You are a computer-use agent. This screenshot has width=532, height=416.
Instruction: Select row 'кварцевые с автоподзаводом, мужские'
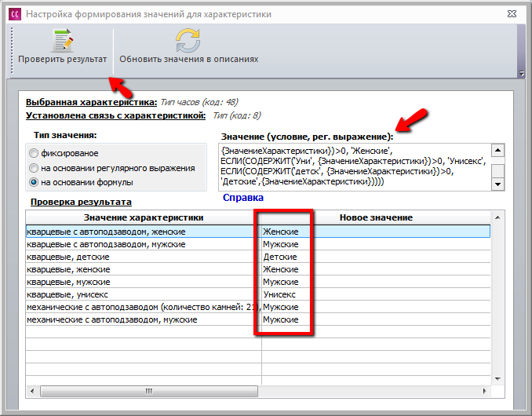click(258, 244)
